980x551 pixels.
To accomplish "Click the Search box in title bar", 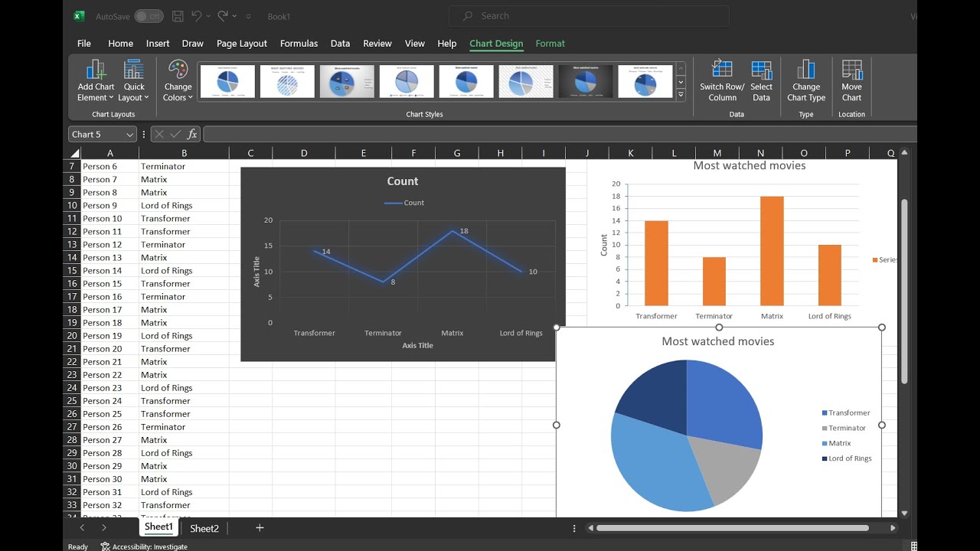I will pyautogui.click(x=590, y=16).
